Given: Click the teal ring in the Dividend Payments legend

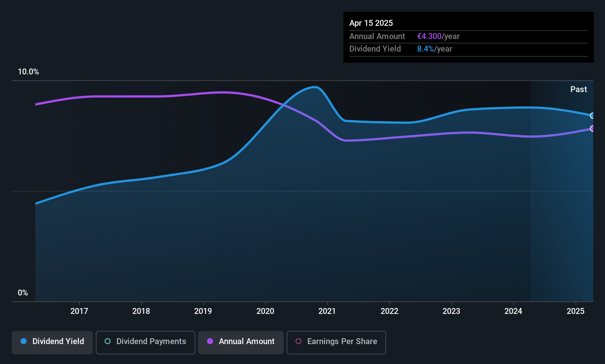Looking at the screenshot, I should coord(108,341).
